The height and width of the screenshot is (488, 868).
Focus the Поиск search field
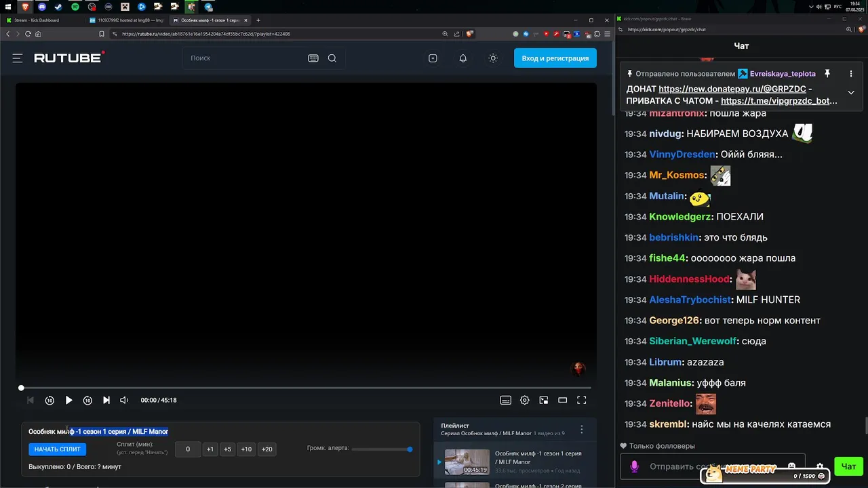pos(244,58)
